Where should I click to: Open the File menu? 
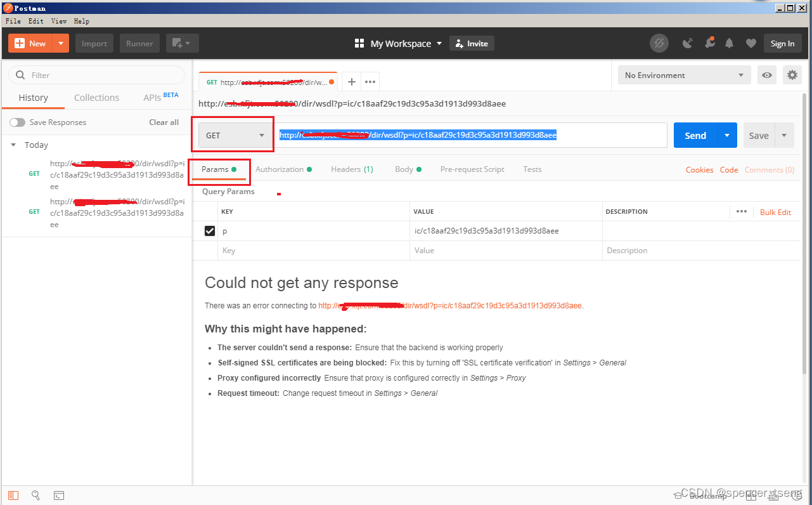13,21
